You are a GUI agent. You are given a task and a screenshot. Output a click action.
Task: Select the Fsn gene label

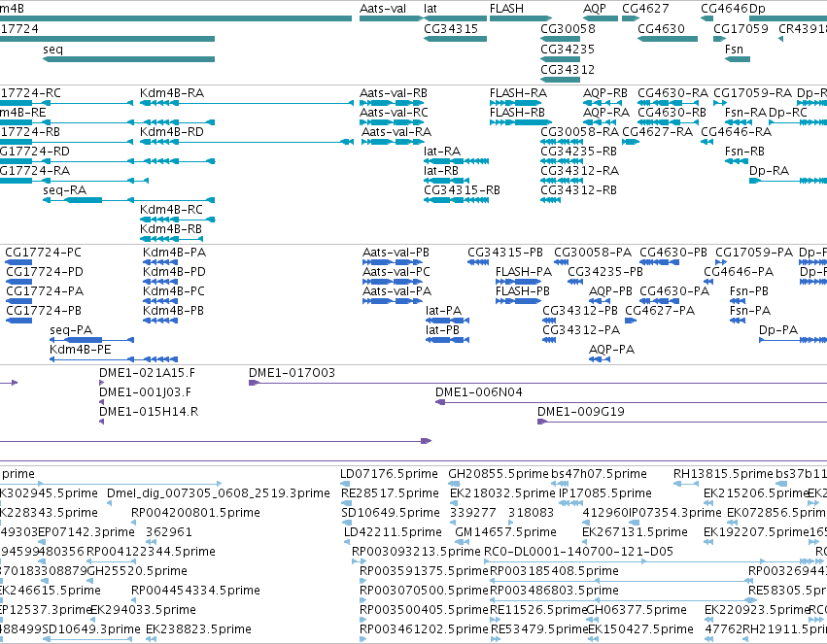click(x=734, y=50)
